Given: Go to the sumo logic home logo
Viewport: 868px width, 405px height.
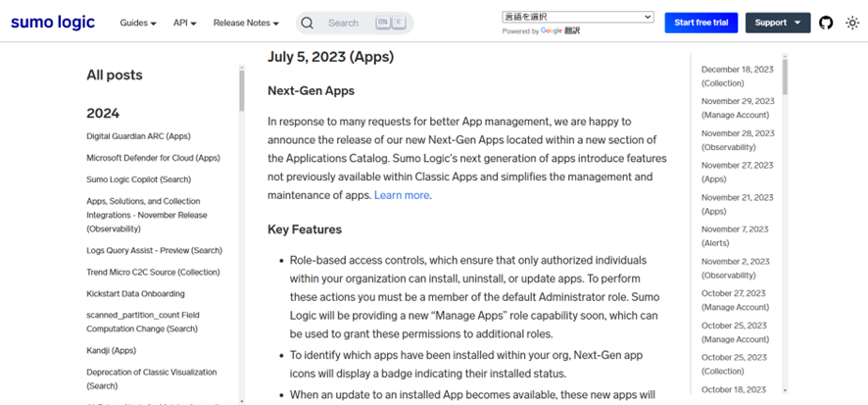Looking at the screenshot, I should [x=53, y=23].
